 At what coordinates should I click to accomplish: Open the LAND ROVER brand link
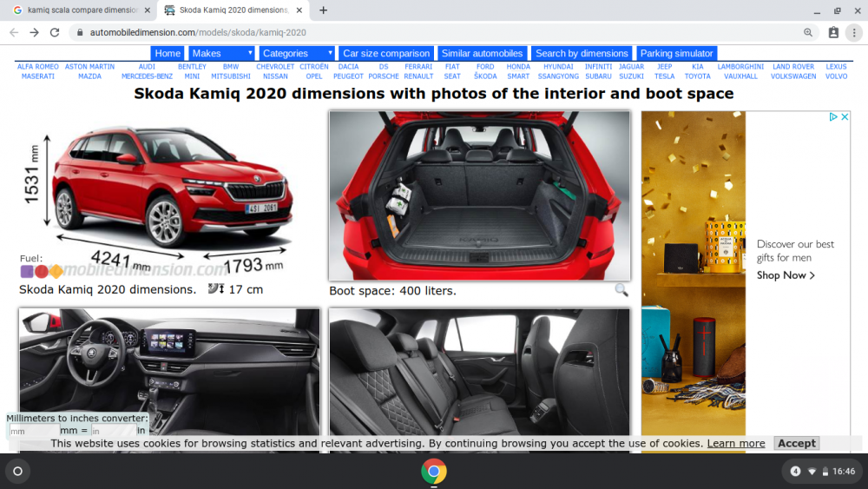click(793, 67)
